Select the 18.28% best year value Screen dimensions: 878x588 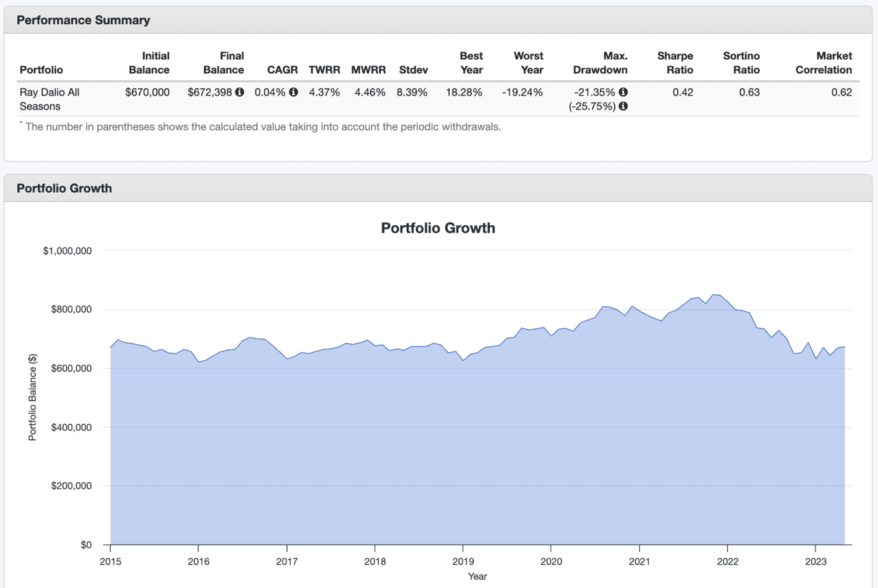coord(464,92)
